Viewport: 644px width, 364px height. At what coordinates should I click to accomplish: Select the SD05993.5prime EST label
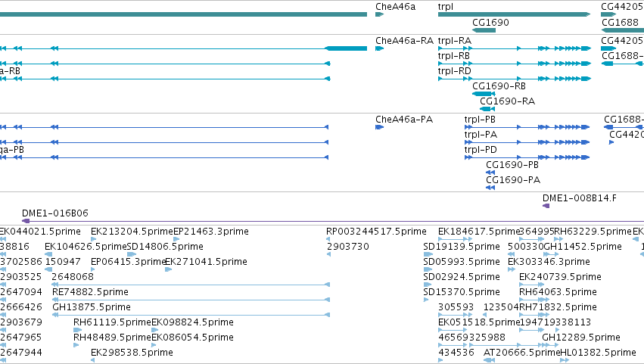coord(462,262)
